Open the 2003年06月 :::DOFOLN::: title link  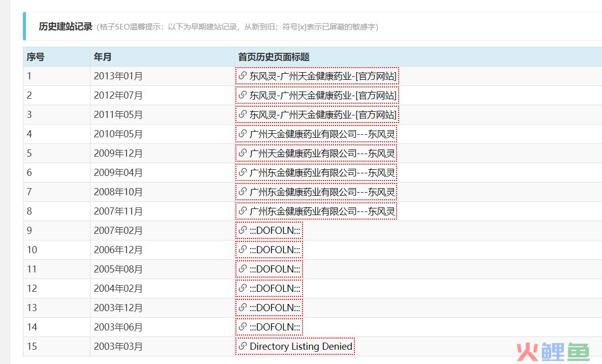point(275,327)
